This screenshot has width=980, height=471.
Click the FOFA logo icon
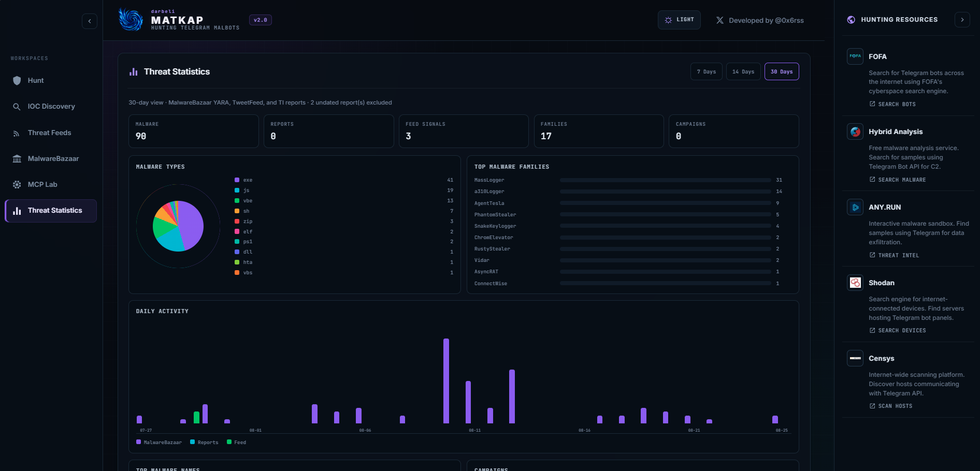pyautogui.click(x=855, y=56)
